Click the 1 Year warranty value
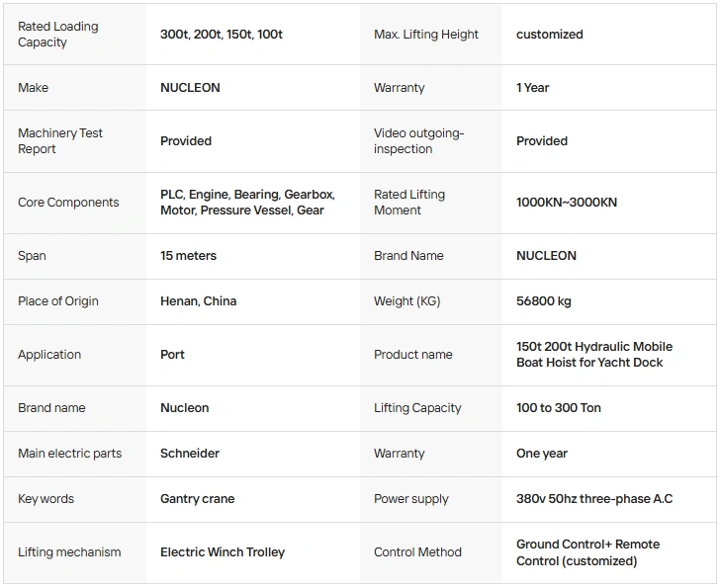The width and height of the screenshot is (721, 588). coord(532,87)
